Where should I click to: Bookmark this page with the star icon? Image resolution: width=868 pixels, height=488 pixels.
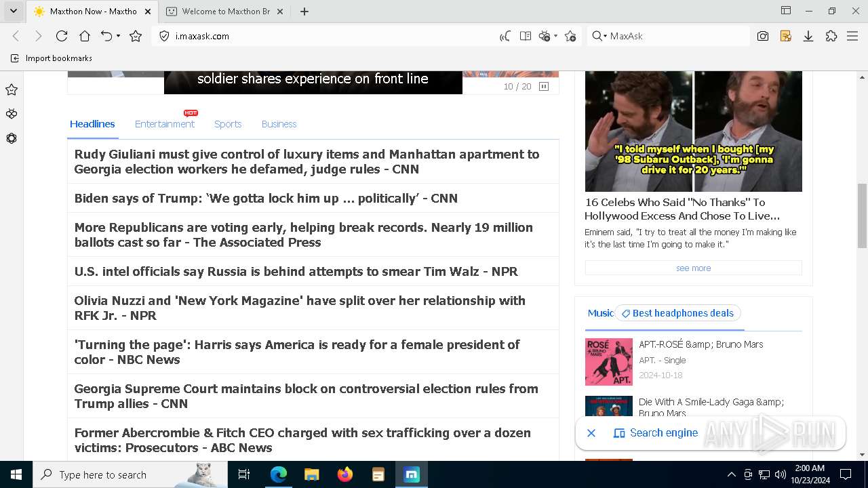[x=136, y=36]
